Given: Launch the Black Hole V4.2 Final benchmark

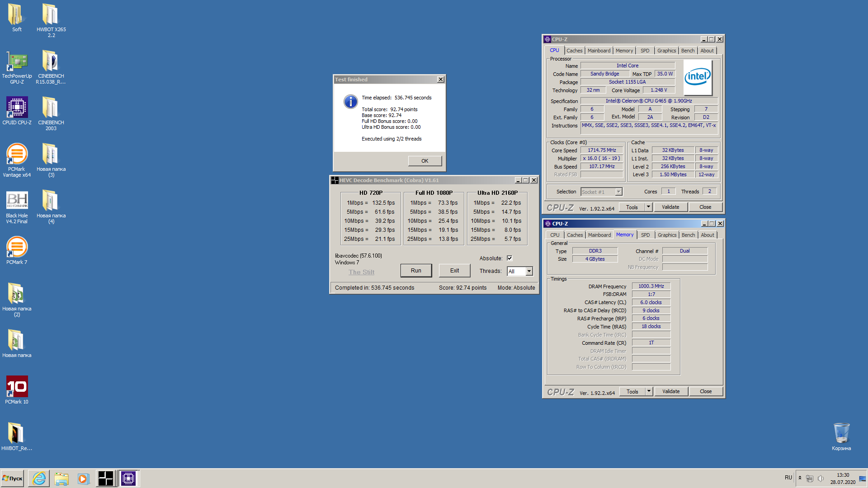Looking at the screenshot, I should coord(17,207).
